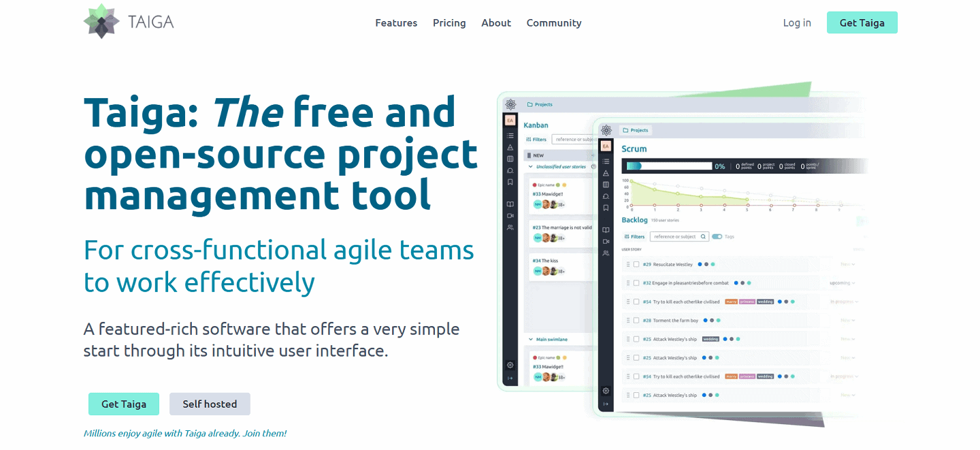Click the magnifier icon in the Backlog search box
Image resolution: width=980 pixels, height=450 pixels.
click(703, 236)
